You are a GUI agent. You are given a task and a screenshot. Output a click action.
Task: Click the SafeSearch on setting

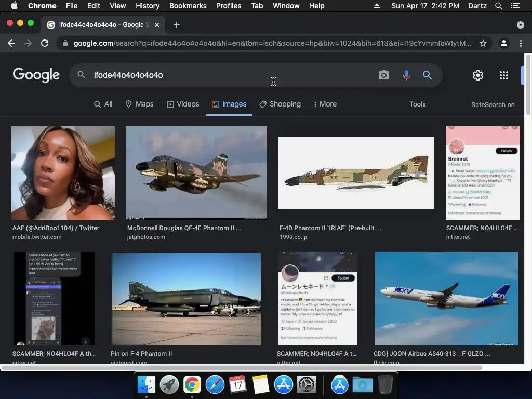click(x=493, y=104)
